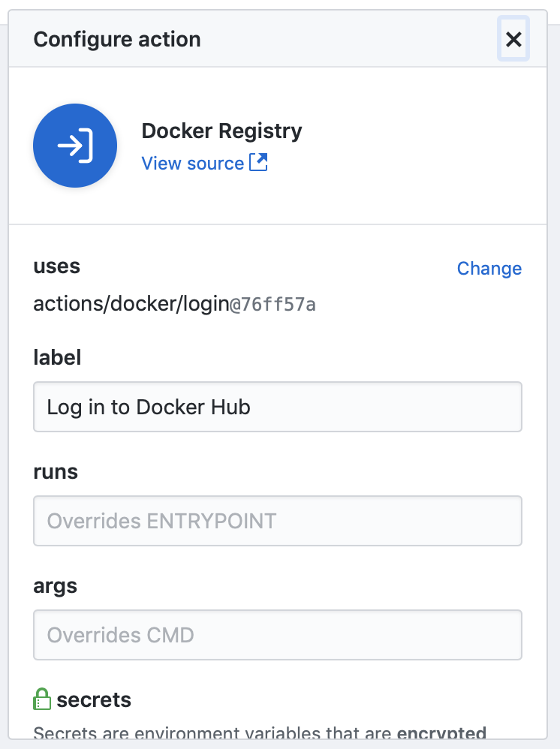This screenshot has height=749, width=560.
Task: Click the external link icon beside View source
Action: tap(258, 162)
